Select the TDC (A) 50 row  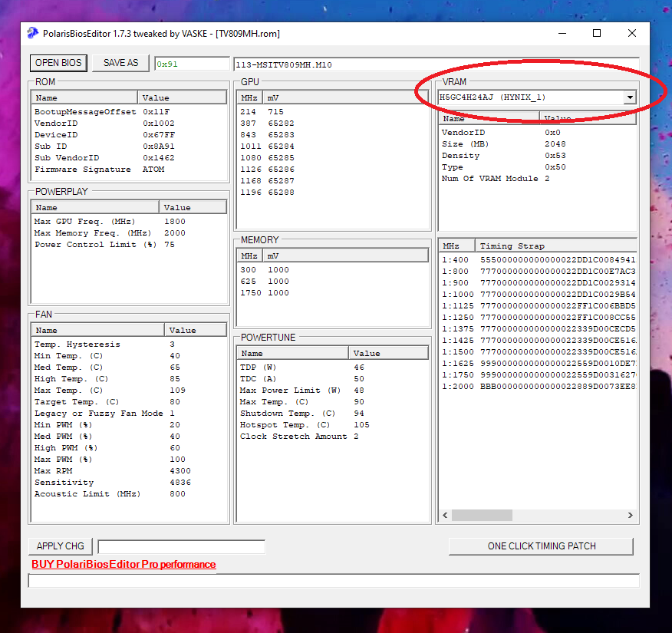click(x=333, y=379)
